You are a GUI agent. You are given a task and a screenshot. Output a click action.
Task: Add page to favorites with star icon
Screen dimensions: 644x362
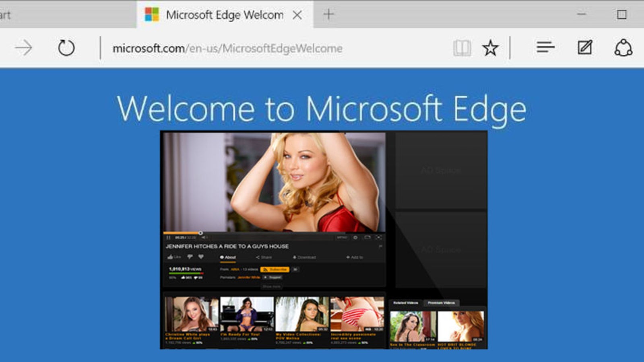coord(490,48)
